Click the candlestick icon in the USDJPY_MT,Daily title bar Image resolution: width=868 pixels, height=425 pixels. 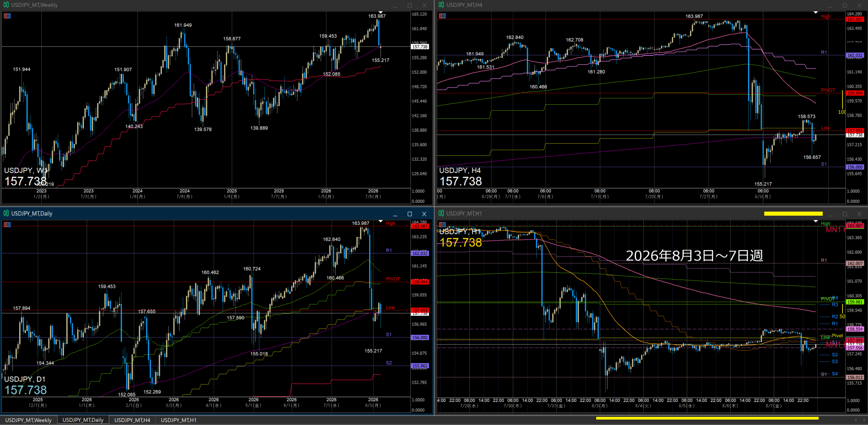click(x=6, y=213)
